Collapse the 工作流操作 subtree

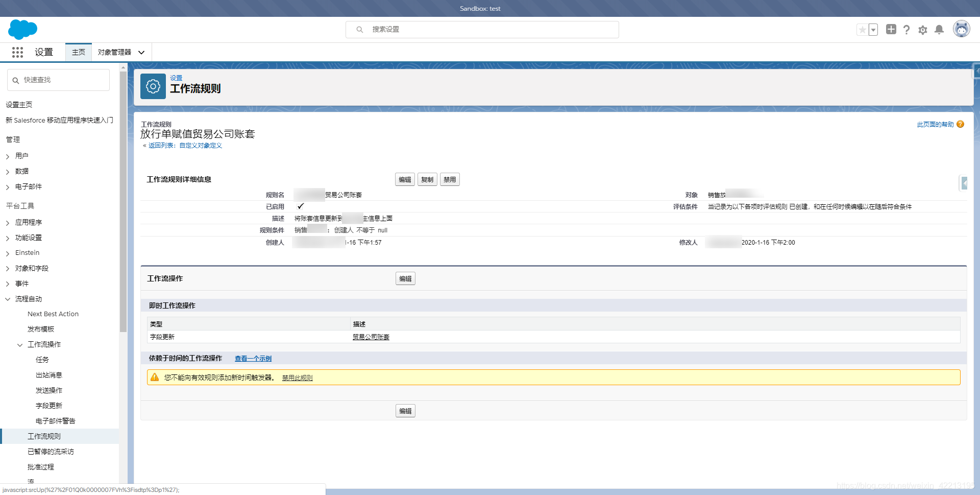coord(20,345)
